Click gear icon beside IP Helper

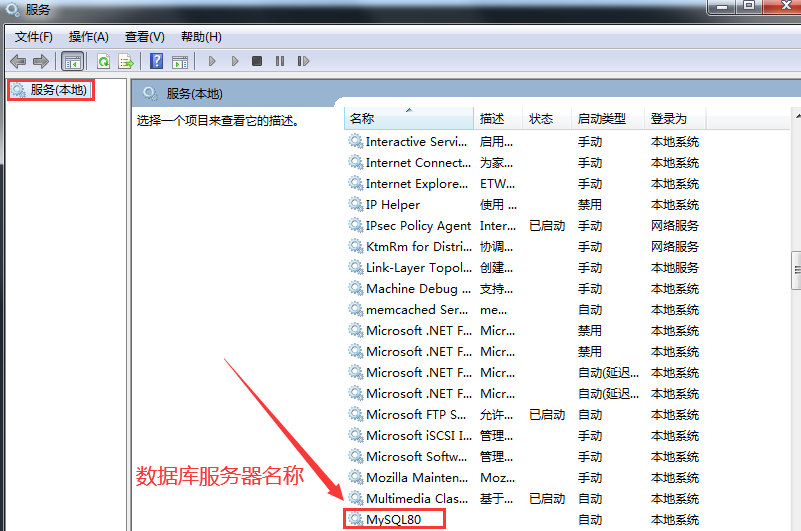pyautogui.click(x=356, y=204)
